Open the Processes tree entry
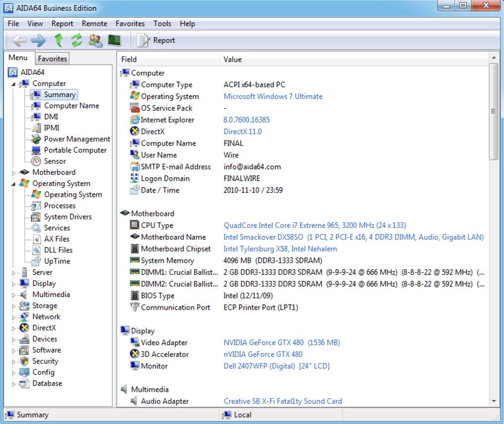504x424 pixels. click(60, 206)
